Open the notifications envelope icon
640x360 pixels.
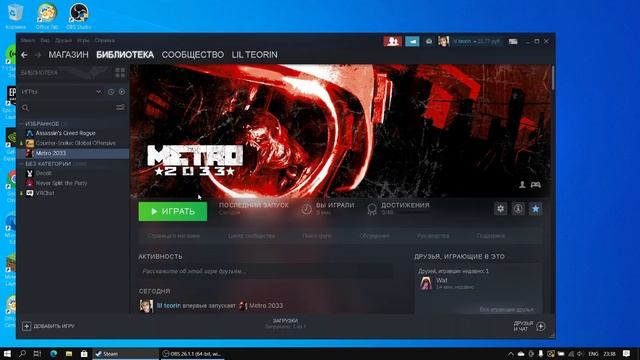(429, 41)
